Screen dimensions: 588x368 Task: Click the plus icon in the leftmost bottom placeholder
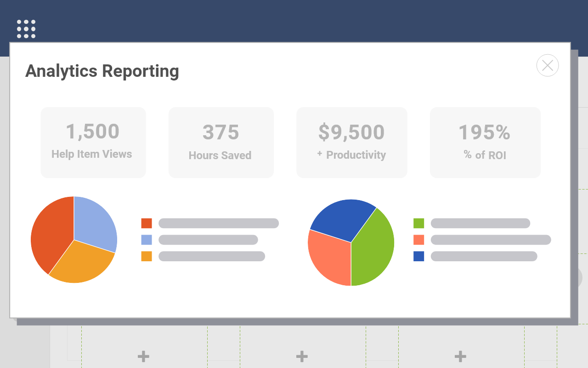[x=143, y=356]
